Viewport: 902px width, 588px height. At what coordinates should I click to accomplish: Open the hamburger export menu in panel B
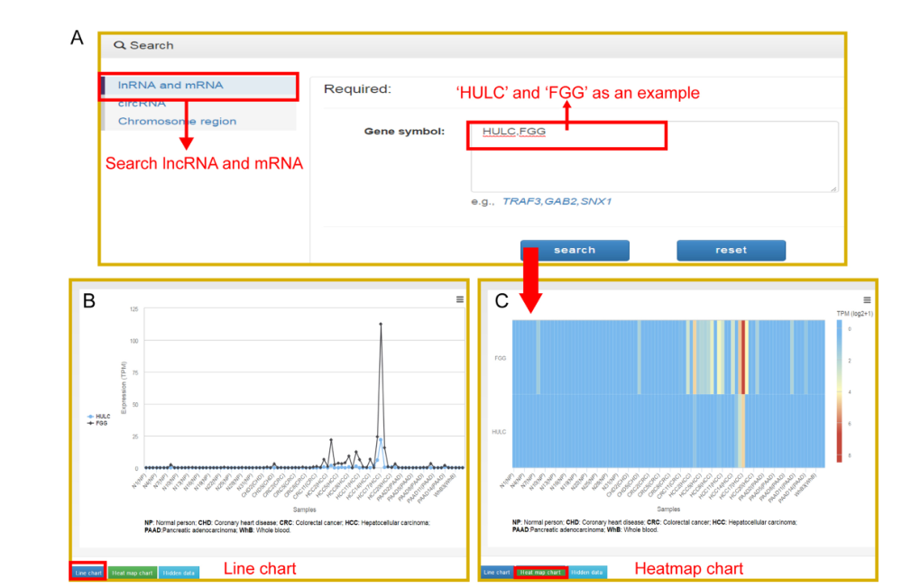[459, 299]
